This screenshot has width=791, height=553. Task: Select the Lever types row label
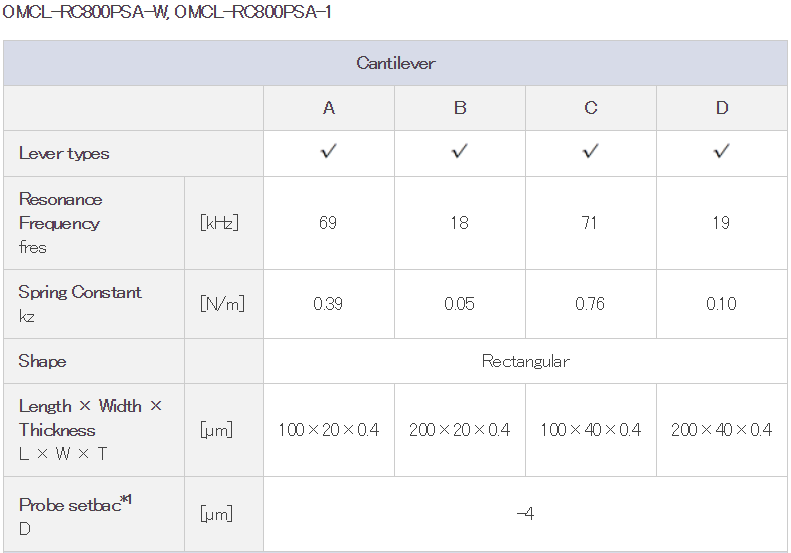coord(64,153)
